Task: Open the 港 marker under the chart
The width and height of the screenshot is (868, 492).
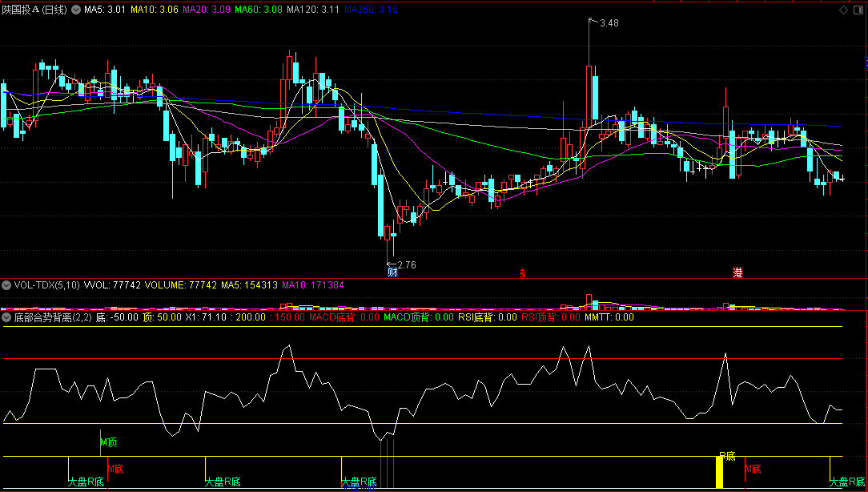Action: coord(737,272)
